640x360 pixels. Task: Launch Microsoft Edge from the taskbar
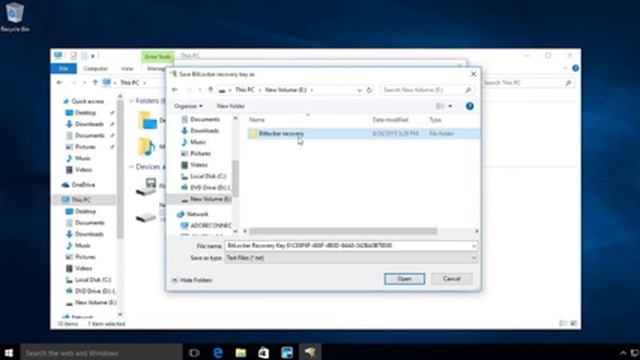tap(218, 353)
